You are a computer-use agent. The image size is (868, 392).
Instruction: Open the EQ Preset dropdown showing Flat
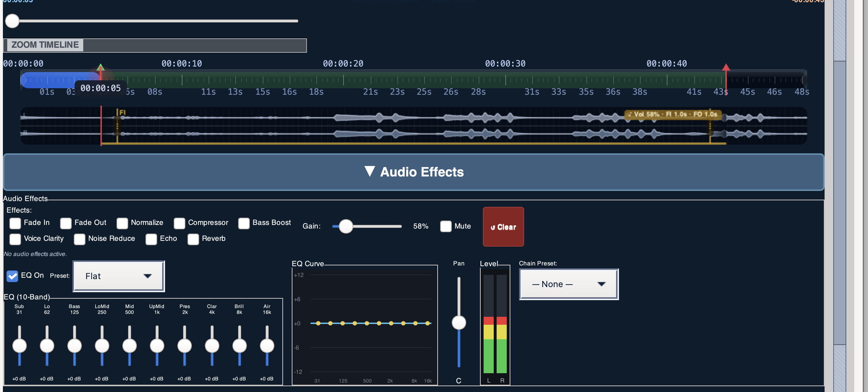point(118,276)
